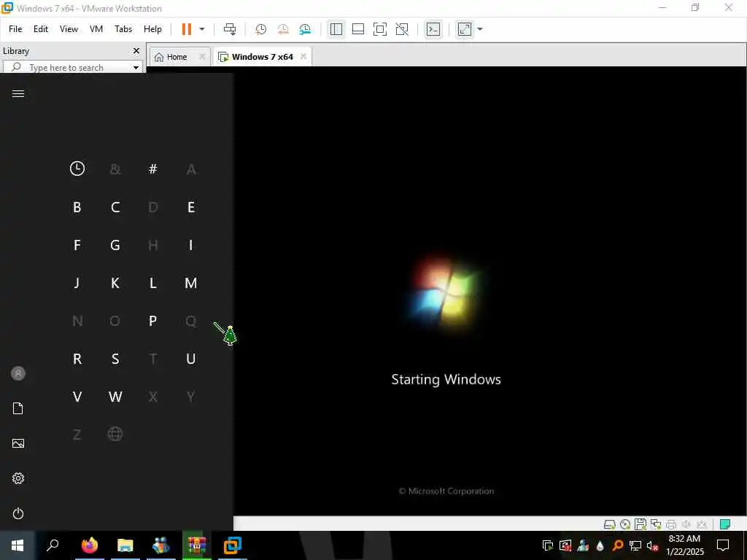This screenshot has width=747, height=560.
Task: Expand the Start menu hamburger button
Action: [x=18, y=93]
